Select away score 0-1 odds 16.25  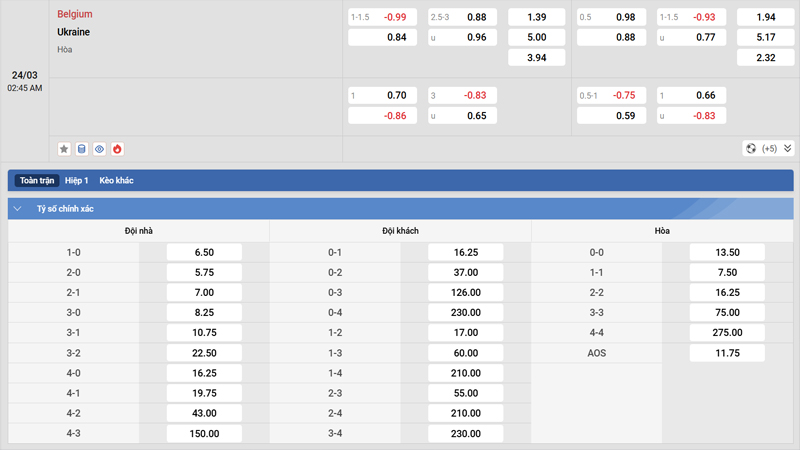[x=465, y=253]
